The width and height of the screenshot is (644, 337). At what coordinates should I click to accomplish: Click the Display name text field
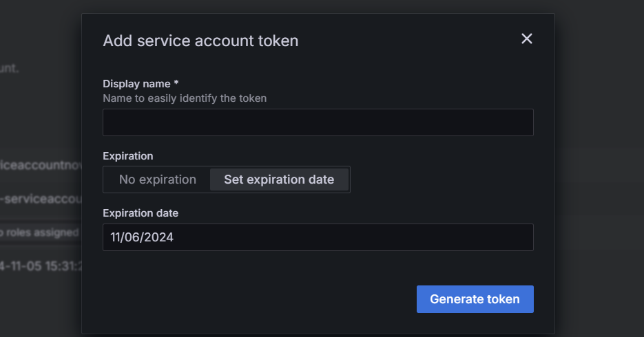[318, 122]
